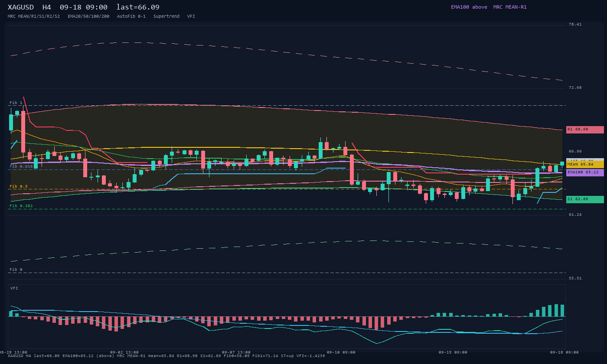Image resolution: width=607 pixels, height=364 pixels.
Task: Click the purple EMA100 above status text
Action: 469,7
